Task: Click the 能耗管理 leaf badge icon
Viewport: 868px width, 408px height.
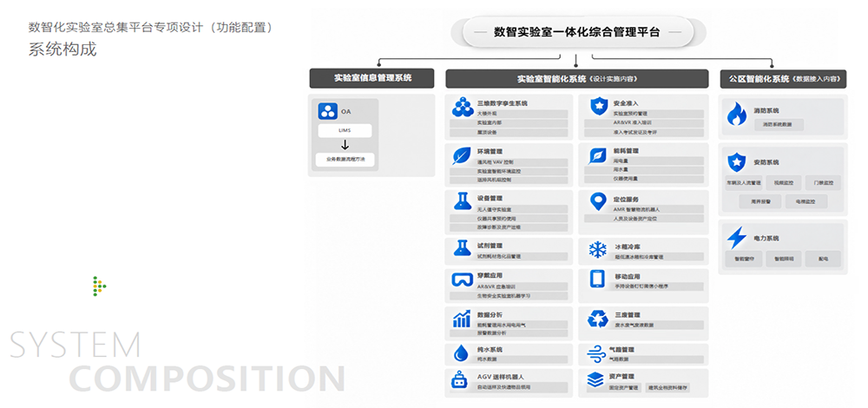Action: (598, 155)
